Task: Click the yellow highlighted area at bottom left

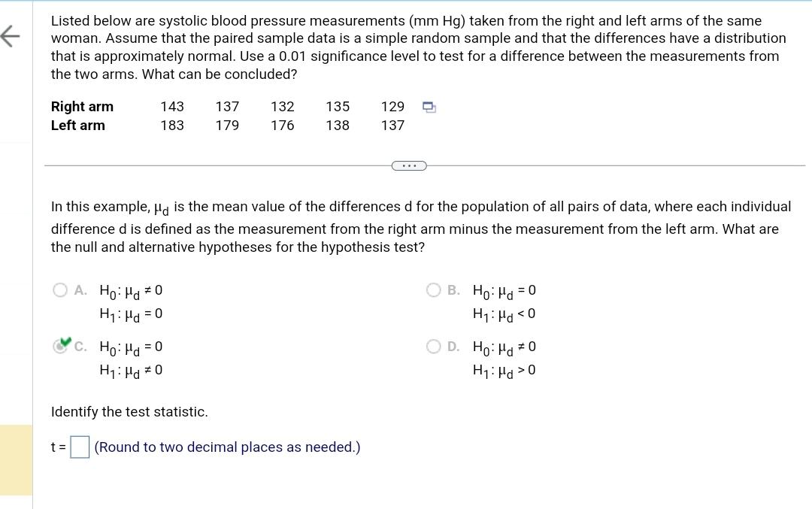Action: [15, 457]
